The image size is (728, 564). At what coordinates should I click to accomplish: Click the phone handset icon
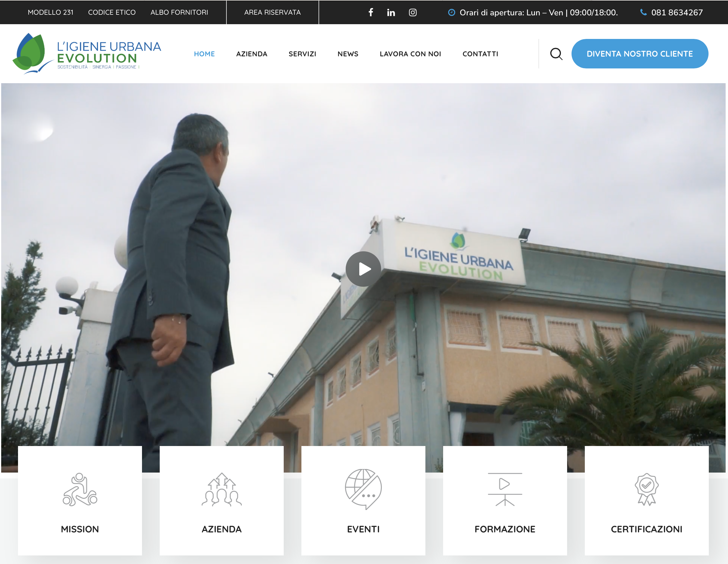point(643,12)
